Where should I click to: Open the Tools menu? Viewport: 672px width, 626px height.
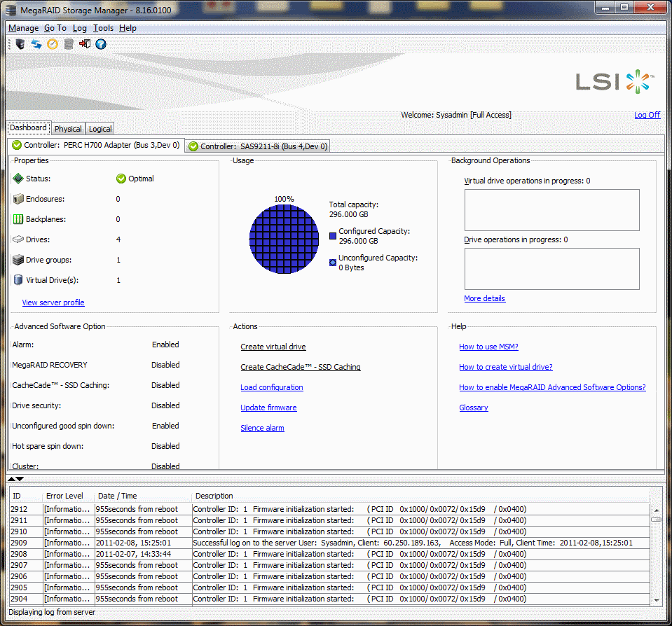tap(103, 28)
